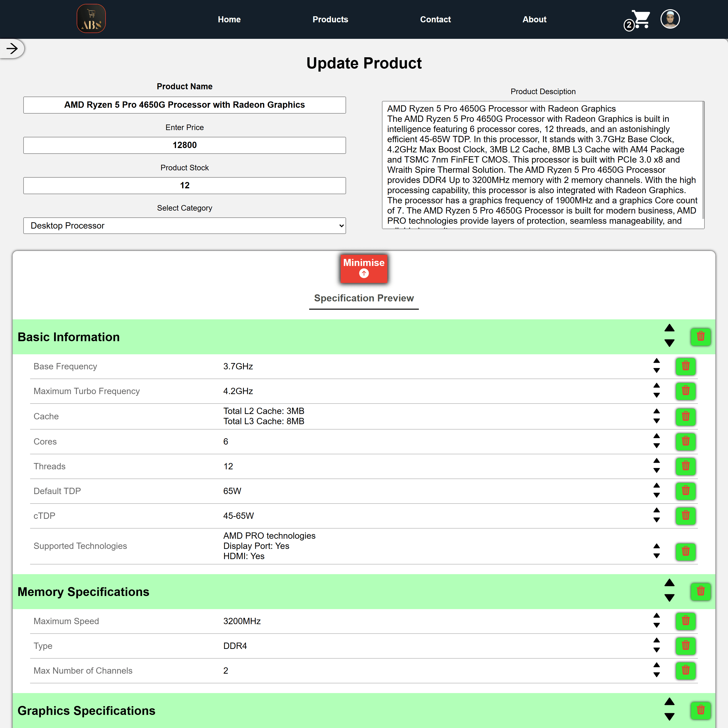The width and height of the screenshot is (728, 728).
Task: Minimise the specification preview panel
Action: pos(364,268)
